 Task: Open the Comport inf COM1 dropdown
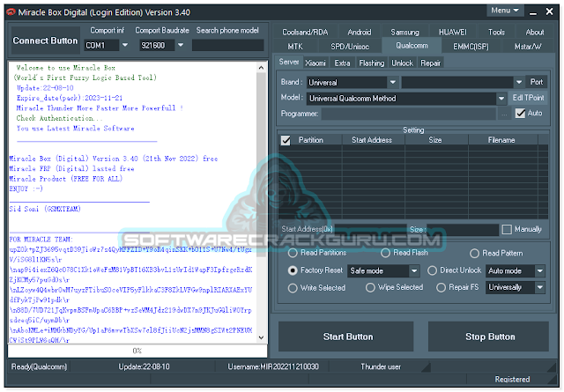pos(125,45)
